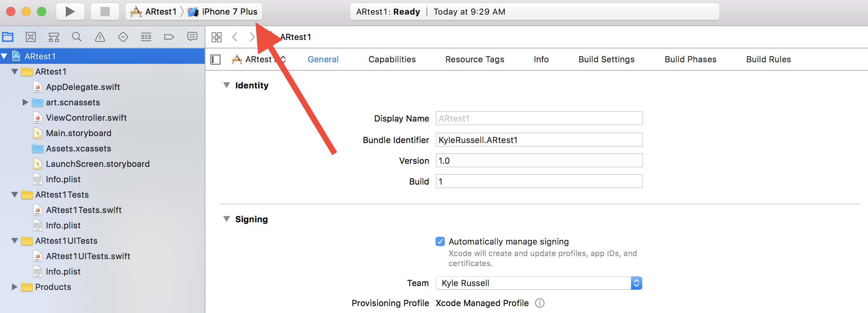This screenshot has width=868, height=313.
Task: Open the Symbol navigator icon
Action: [54, 37]
